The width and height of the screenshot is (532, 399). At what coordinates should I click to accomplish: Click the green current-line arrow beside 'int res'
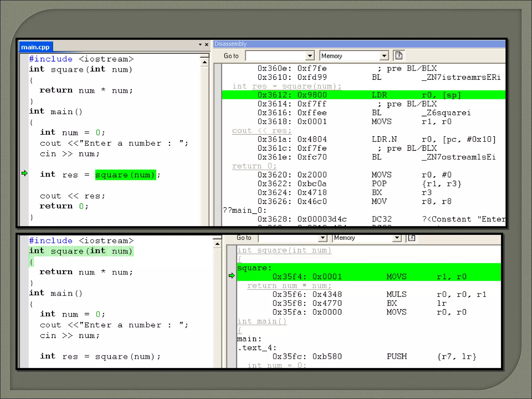click(x=24, y=173)
